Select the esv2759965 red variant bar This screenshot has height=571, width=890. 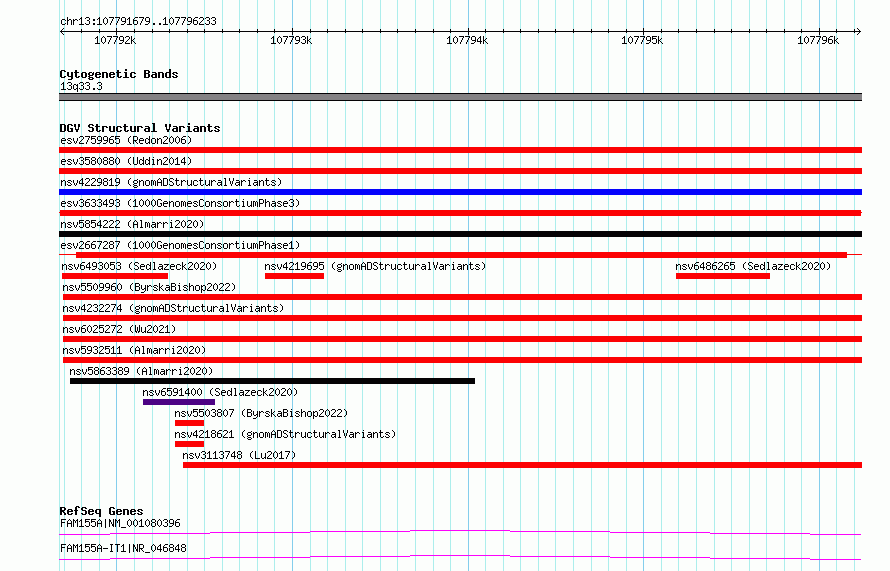(x=460, y=150)
